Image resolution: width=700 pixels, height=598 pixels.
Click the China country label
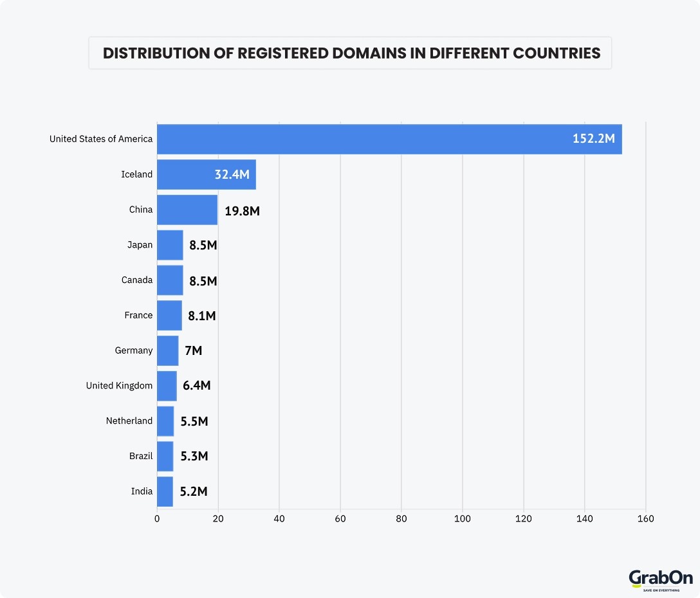click(x=141, y=210)
